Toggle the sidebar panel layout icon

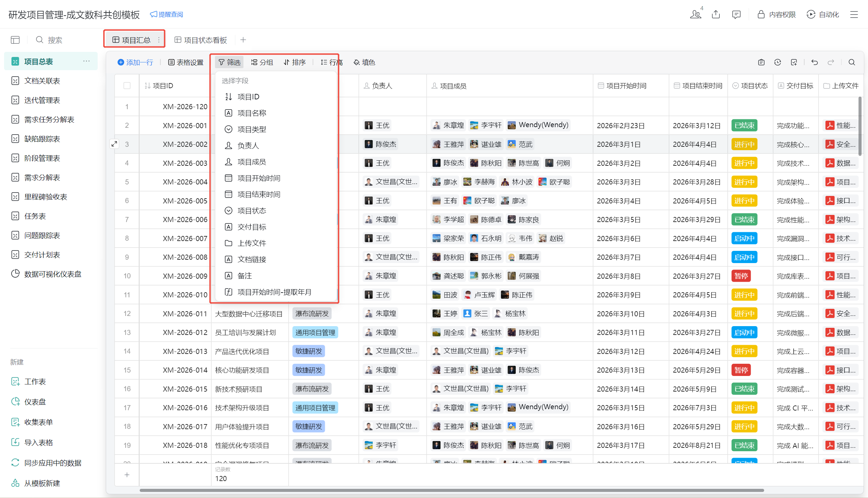click(15, 40)
